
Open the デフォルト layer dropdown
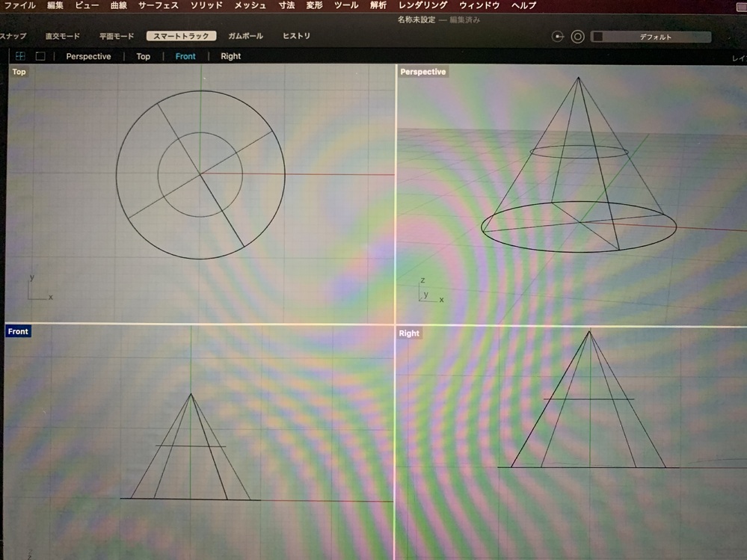[x=655, y=37]
